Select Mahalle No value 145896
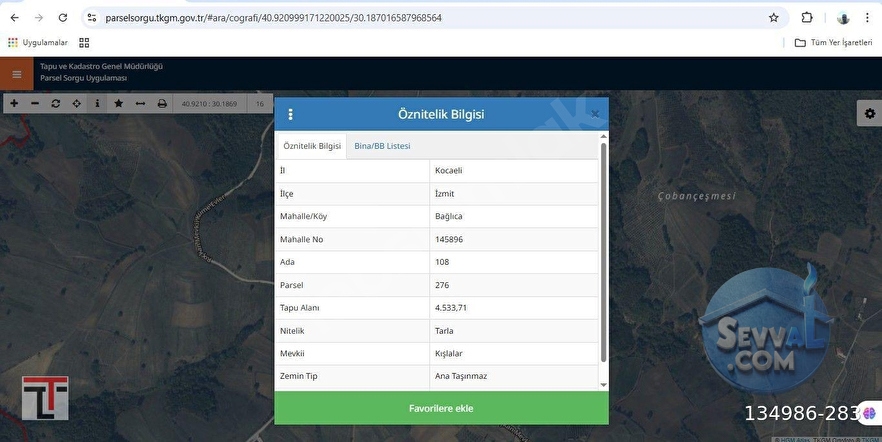This screenshot has height=442, width=882. click(x=514, y=240)
